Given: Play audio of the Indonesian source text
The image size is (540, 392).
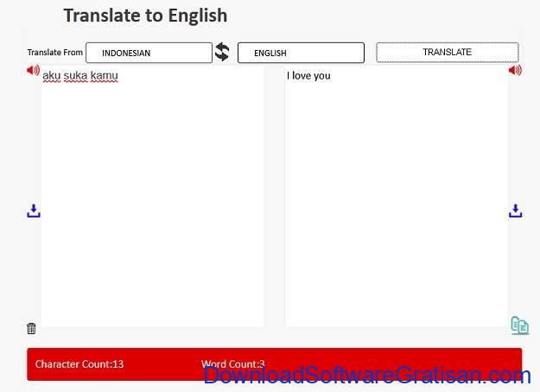Looking at the screenshot, I should click(33, 70).
